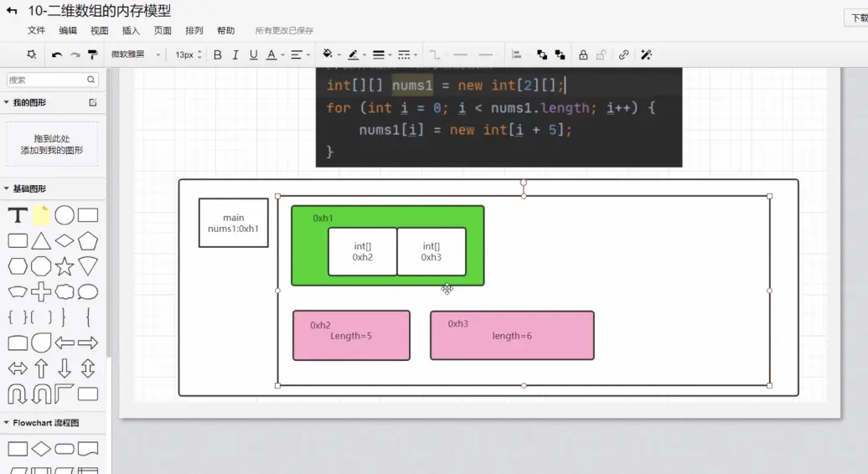Select the pink 0xh2 Length=5 box
Screen dimensions: 868x474
click(x=352, y=335)
